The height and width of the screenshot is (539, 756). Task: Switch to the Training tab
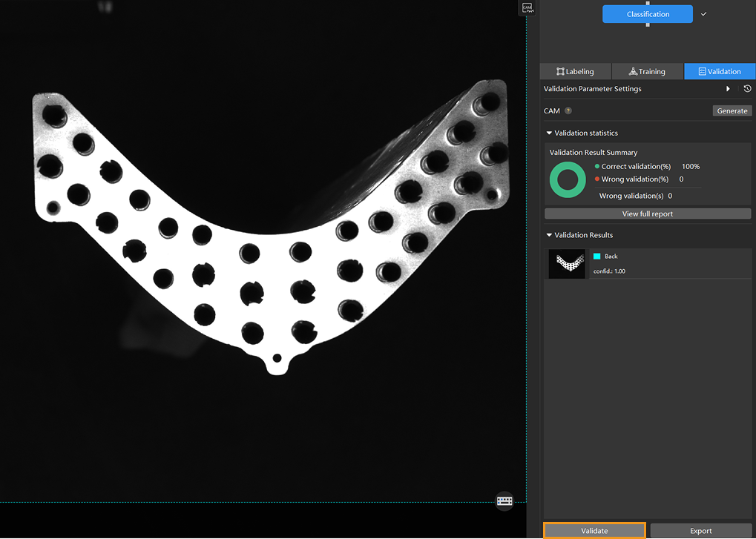(x=647, y=71)
